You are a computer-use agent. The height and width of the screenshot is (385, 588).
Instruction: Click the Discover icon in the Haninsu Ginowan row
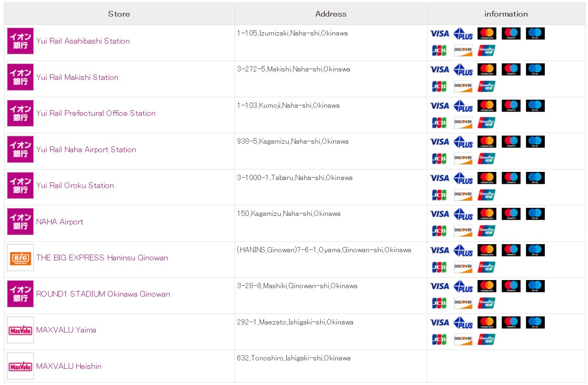(463, 267)
